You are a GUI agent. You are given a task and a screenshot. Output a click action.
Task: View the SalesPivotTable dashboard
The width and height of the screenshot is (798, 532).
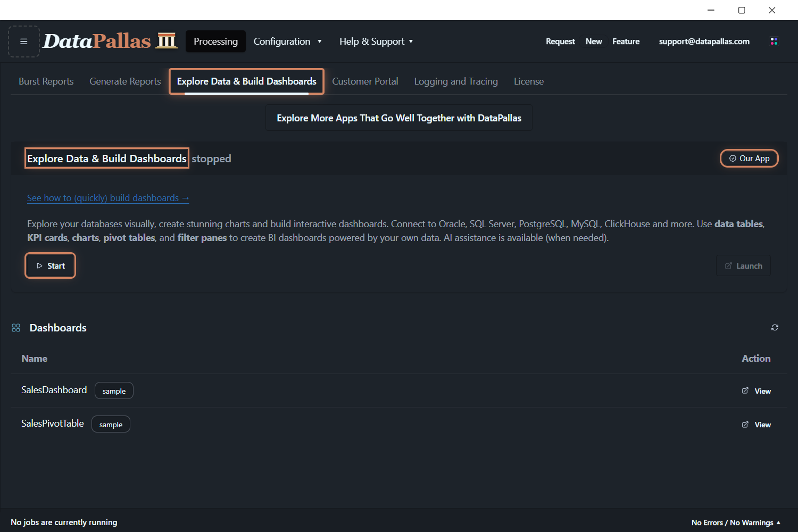756,425
